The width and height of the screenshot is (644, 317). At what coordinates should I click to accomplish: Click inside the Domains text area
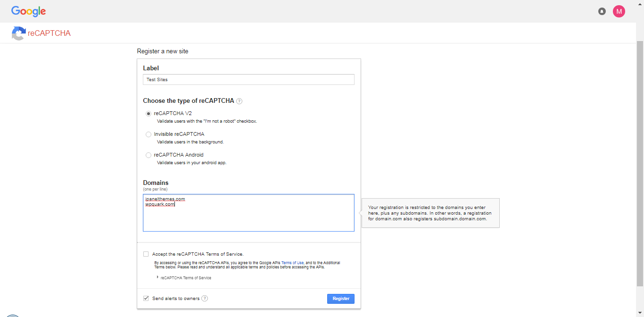click(x=248, y=213)
